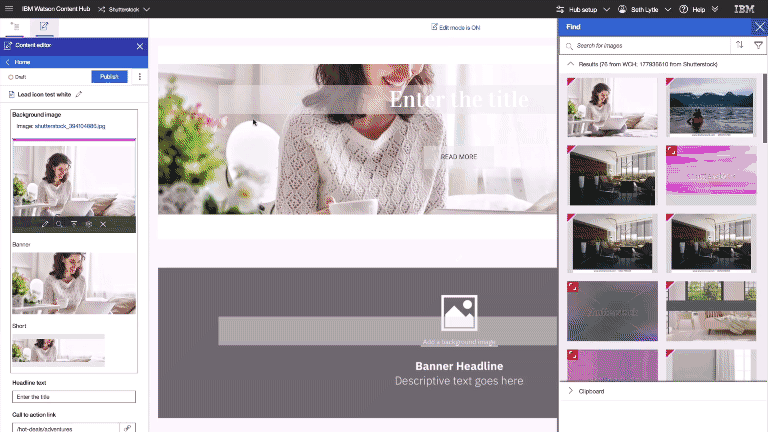The width and height of the screenshot is (768, 432).
Task: Select the kayaker on lake result thumbnail
Action: coord(711,107)
